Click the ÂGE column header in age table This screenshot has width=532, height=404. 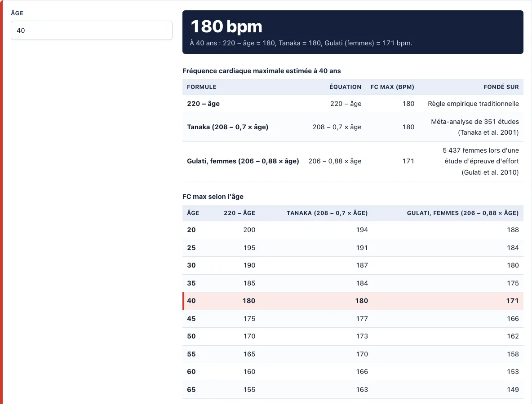click(x=193, y=213)
